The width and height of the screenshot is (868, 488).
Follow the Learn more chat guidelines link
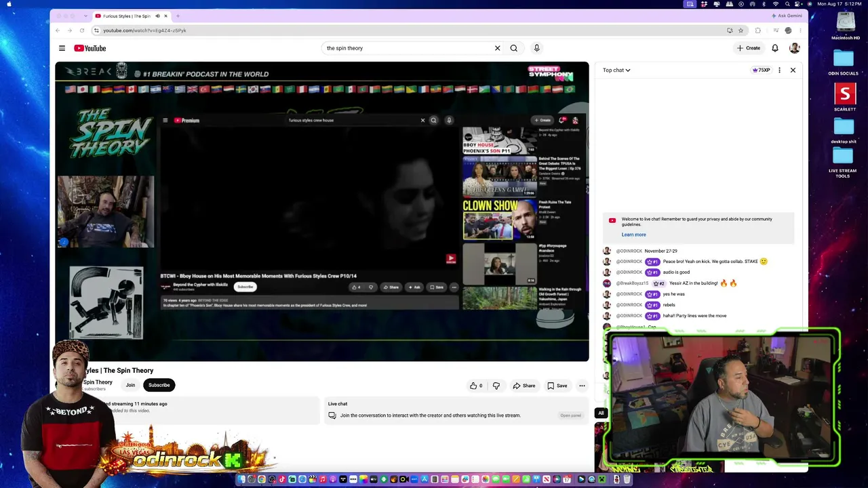pos(633,235)
